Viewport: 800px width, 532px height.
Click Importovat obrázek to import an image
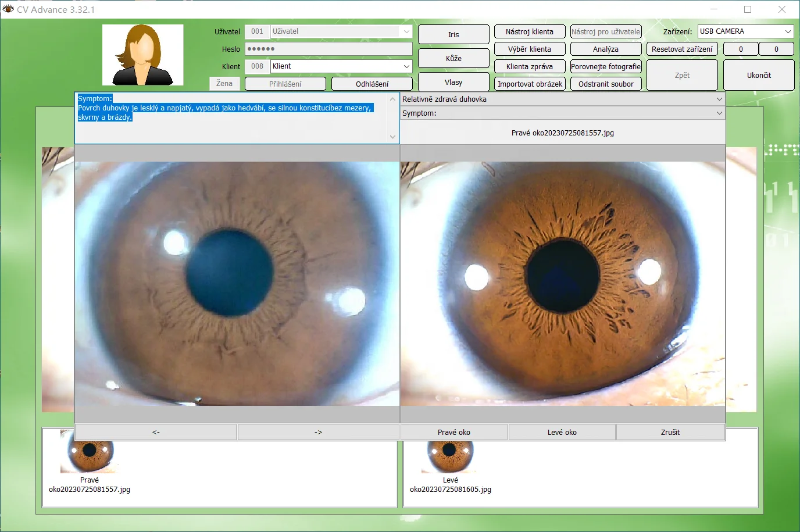point(530,83)
